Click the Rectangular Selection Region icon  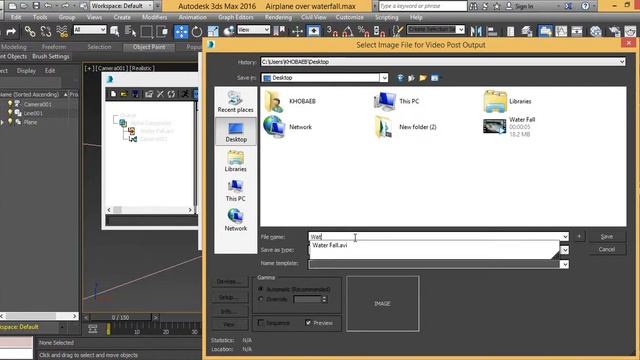[x=146, y=31]
